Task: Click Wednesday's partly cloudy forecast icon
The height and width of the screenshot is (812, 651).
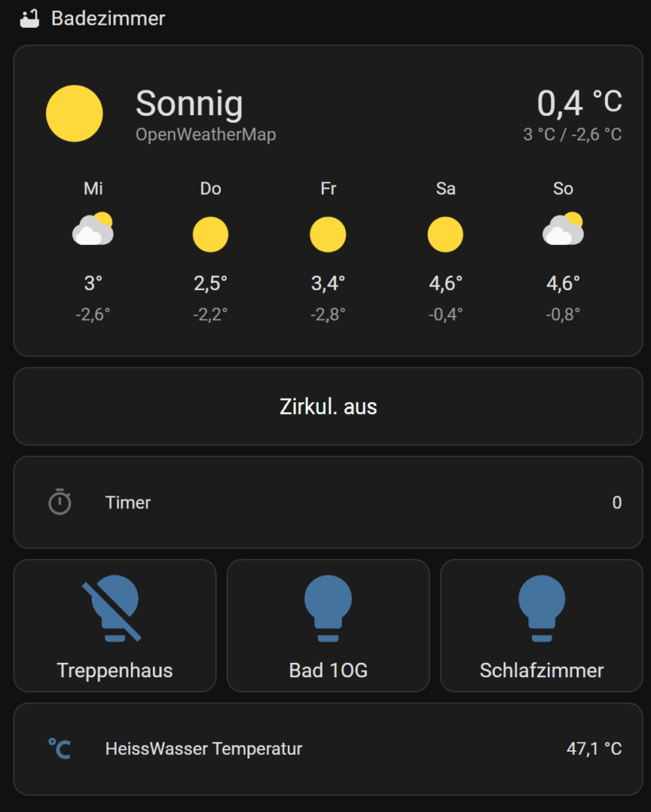Action: coord(93,229)
